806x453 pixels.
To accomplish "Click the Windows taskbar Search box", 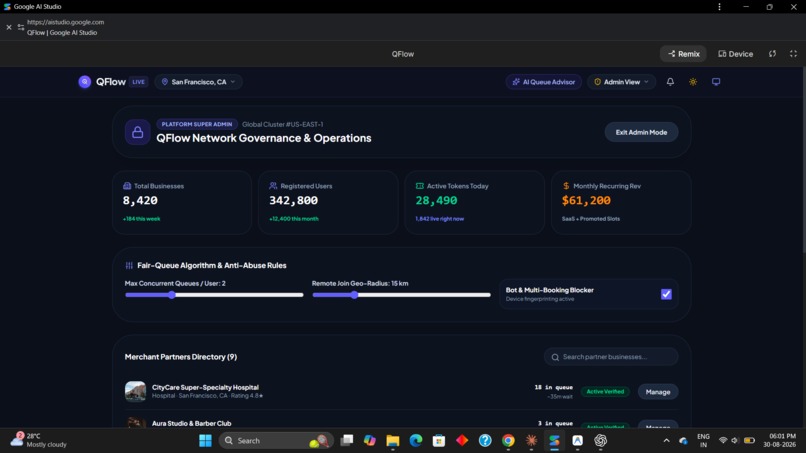I will point(276,441).
